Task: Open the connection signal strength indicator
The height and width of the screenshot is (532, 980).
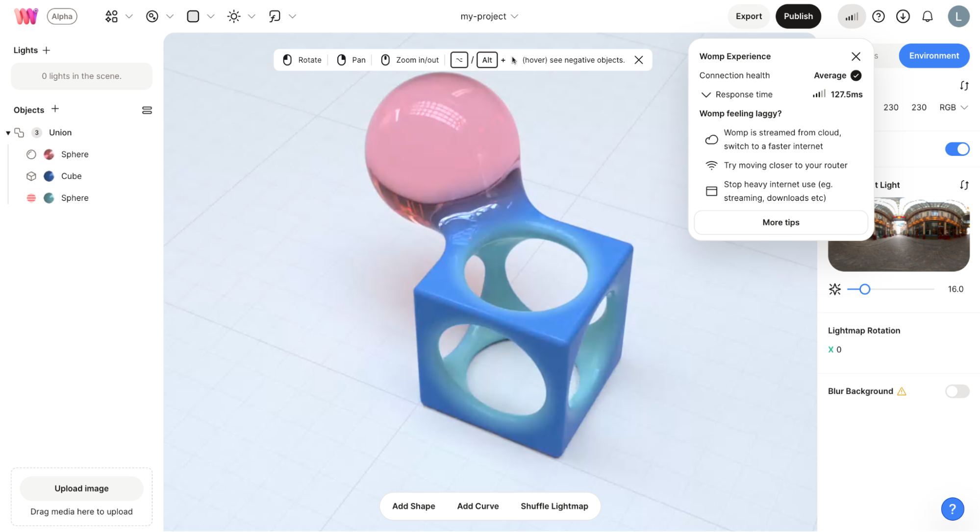Action: click(x=851, y=16)
